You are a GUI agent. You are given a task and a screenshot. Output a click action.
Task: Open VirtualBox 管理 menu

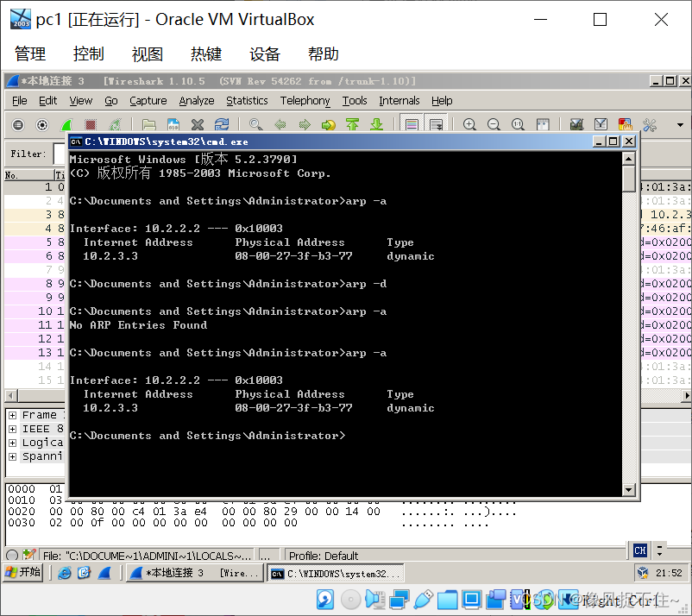[x=30, y=53]
